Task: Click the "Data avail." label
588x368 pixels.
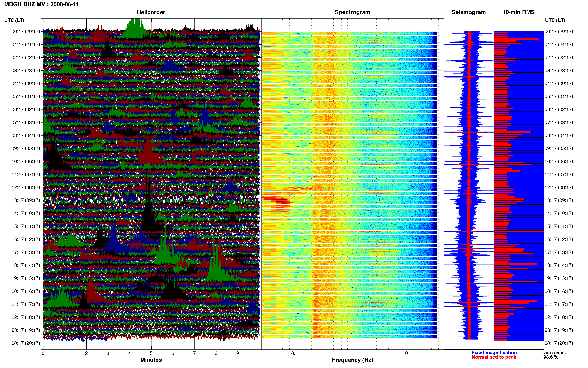Action: [x=554, y=352]
